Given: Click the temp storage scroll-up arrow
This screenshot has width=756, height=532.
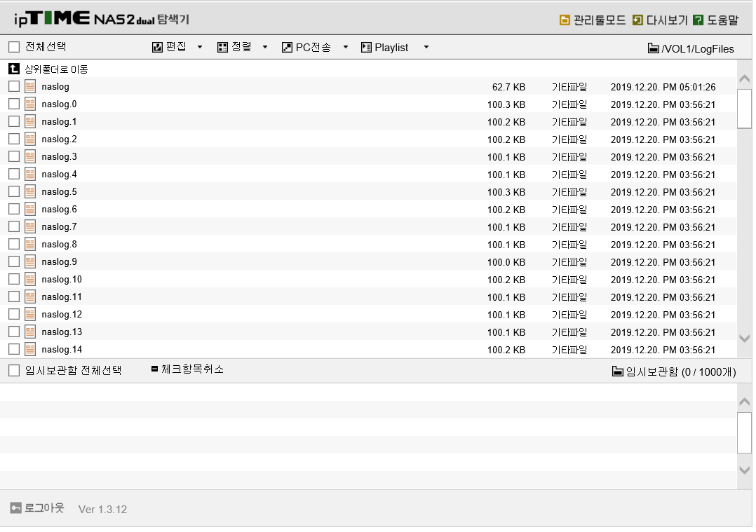Looking at the screenshot, I should (x=745, y=402).
